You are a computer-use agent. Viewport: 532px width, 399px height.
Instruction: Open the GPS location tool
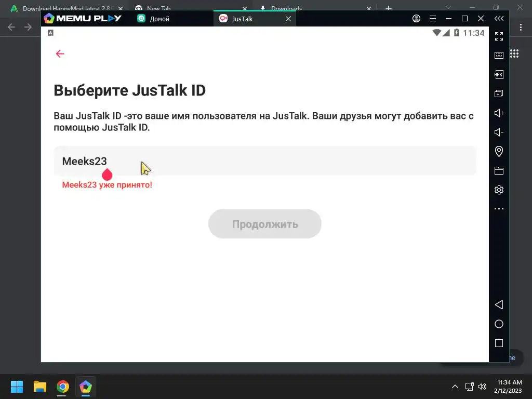pyautogui.click(x=499, y=151)
